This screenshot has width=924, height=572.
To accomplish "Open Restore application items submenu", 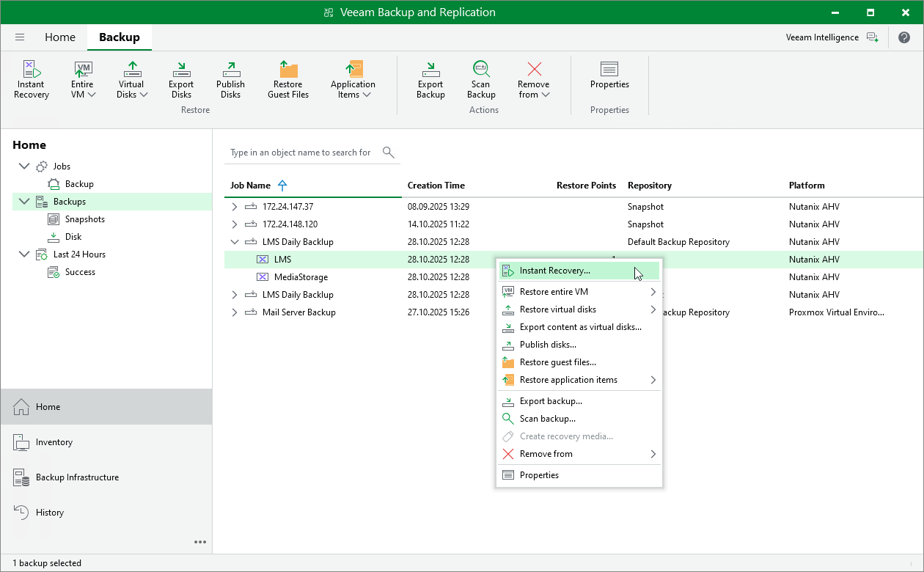I will [x=579, y=380].
